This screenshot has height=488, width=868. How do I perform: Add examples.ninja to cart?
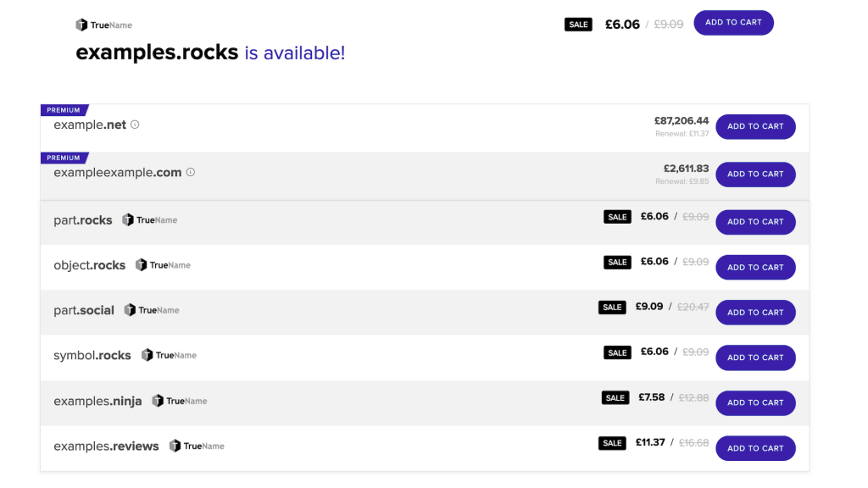coord(755,403)
